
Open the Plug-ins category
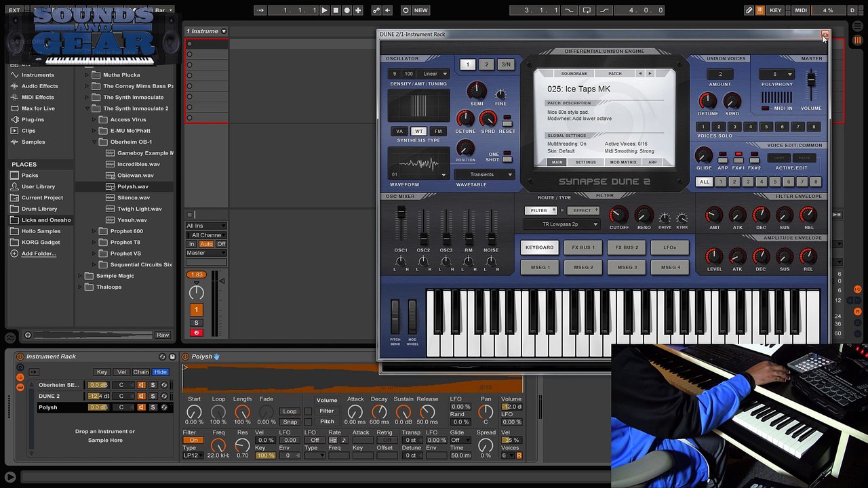coord(33,119)
